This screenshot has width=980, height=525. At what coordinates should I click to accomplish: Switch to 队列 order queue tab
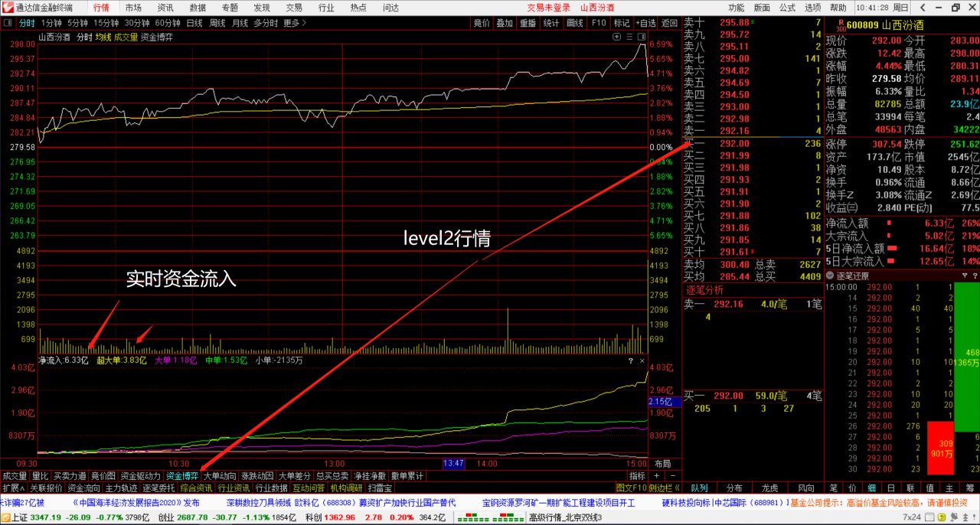(699, 487)
